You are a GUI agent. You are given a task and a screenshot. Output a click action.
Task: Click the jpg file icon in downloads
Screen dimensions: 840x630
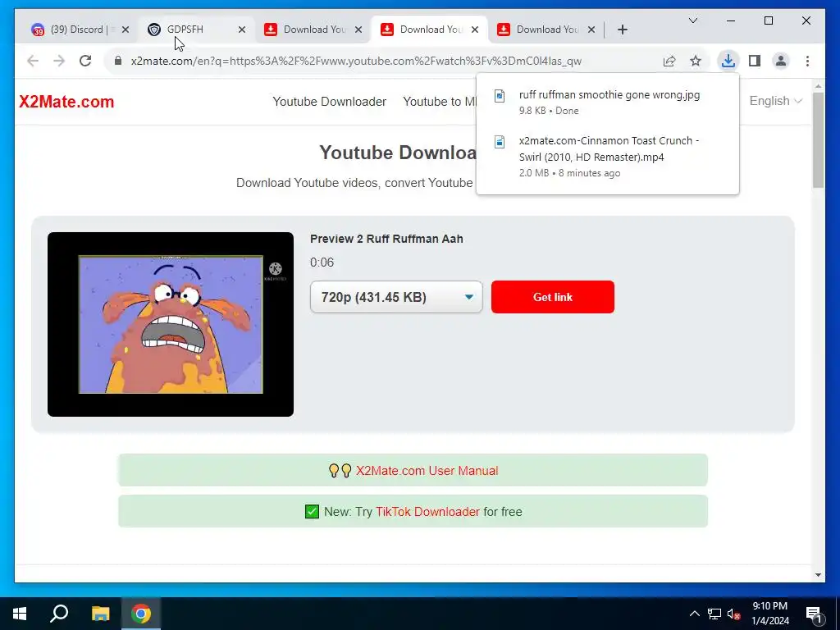(x=500, y=95)
